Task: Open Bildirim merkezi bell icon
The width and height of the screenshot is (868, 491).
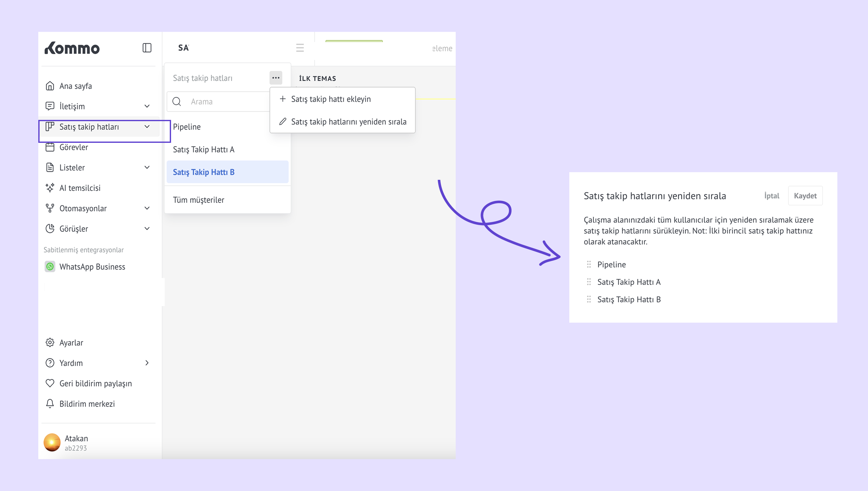Action: [x=50, y=404]
